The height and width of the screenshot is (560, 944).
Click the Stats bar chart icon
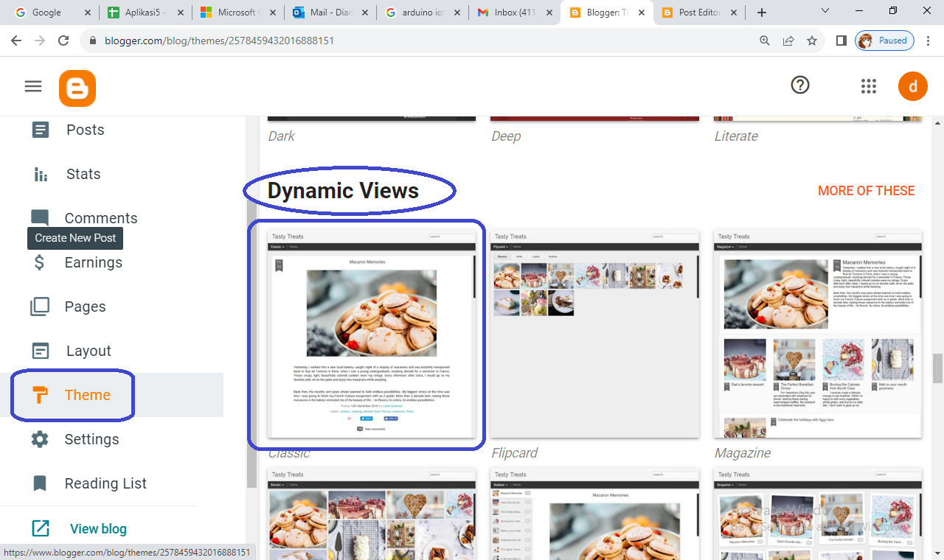pos(40,174)
